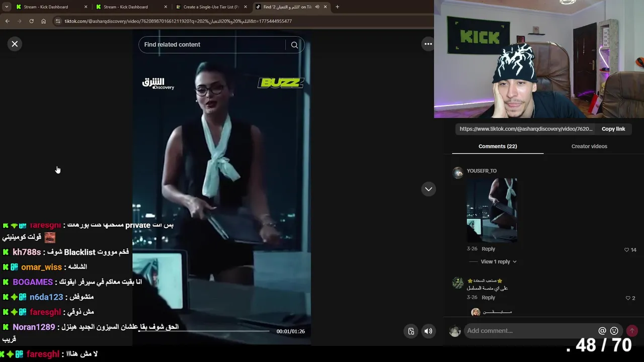Seek on the video progress bar
The height and width of the screenshot is (362, 644).
(204, 331)
